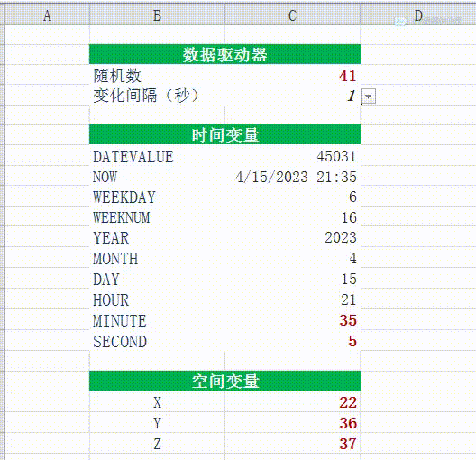Click the DAY label cell
Image resolution: width=476 pixels, height=460 pixels.
[x=157, y=279]
